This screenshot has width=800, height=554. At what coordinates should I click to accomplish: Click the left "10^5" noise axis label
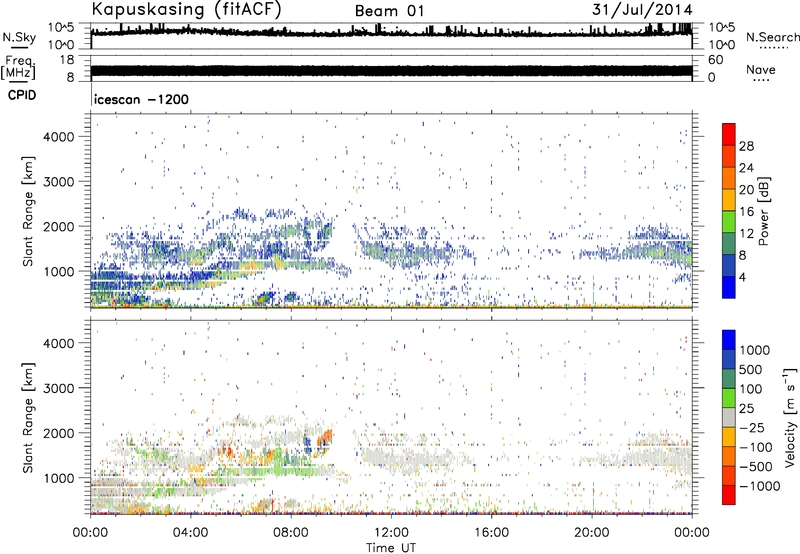pos(61,28)
